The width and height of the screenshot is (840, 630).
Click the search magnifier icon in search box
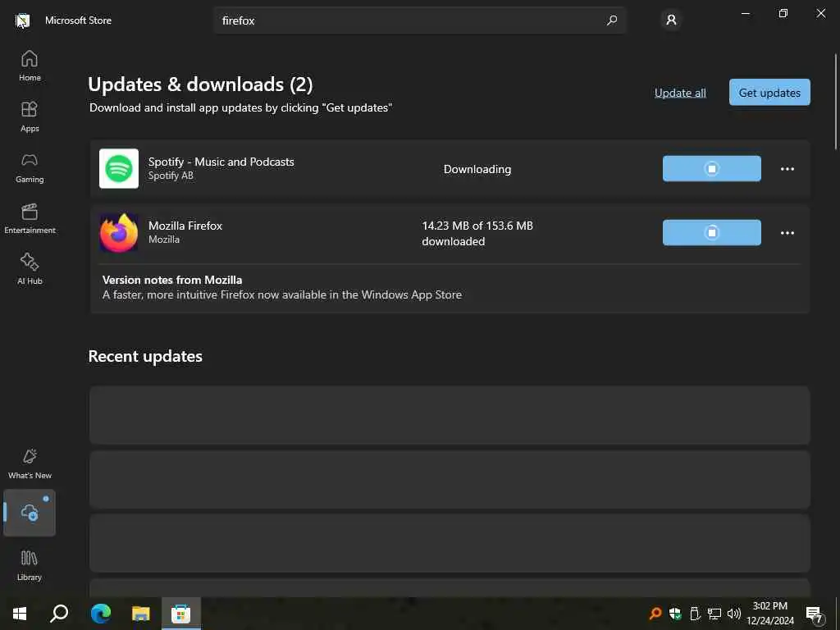point(612,21)
